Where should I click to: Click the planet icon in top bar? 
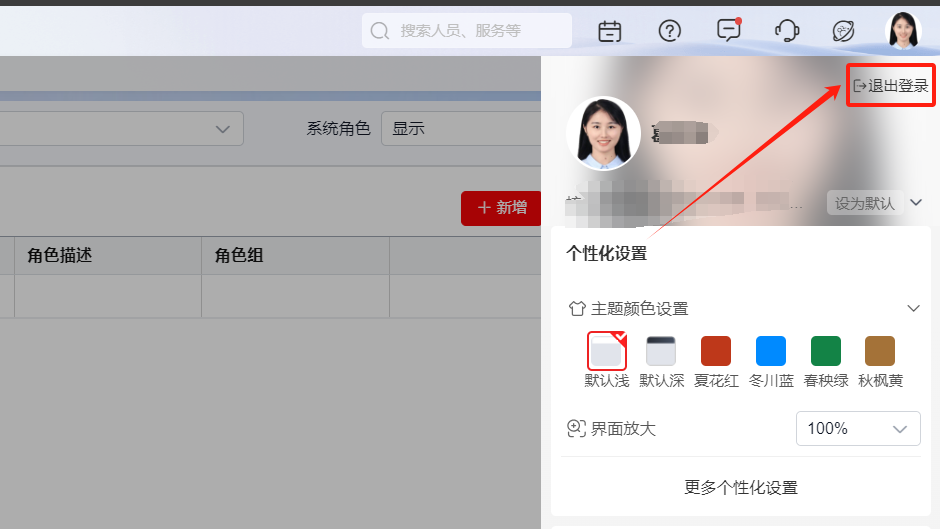click(844, 31)
